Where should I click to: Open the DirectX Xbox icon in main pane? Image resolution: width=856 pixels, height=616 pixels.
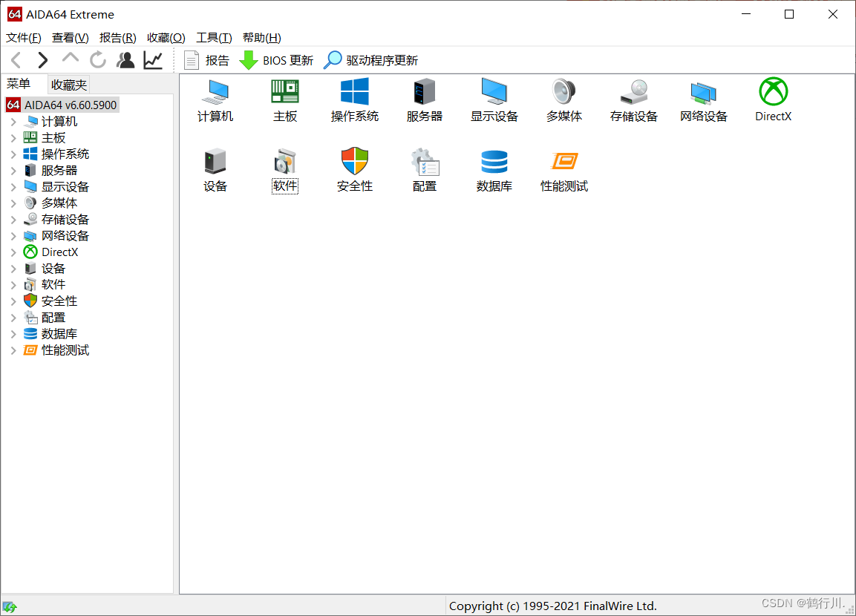[x=773, y=100]
